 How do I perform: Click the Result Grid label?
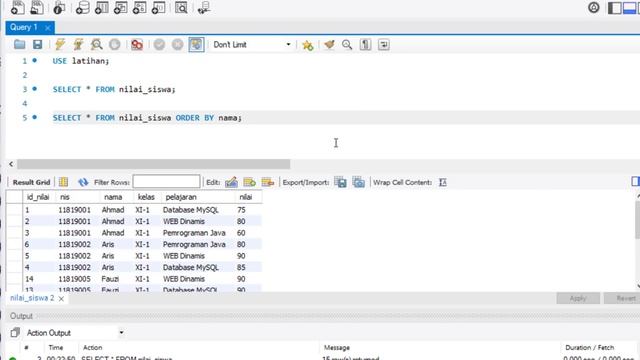tap(31, 182)
